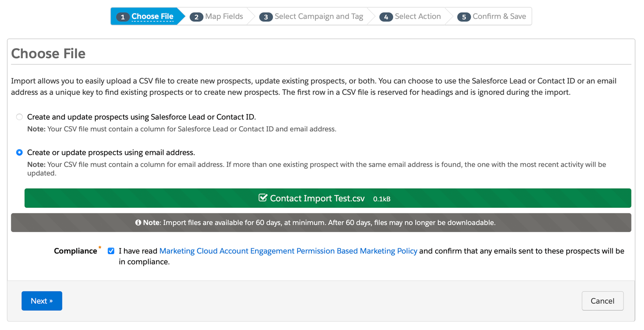Open the Select Campaign and Tag step
Image resolution: width=644 pixels, height=330 pixels.
pyautogui.click(x=318, y=16)
